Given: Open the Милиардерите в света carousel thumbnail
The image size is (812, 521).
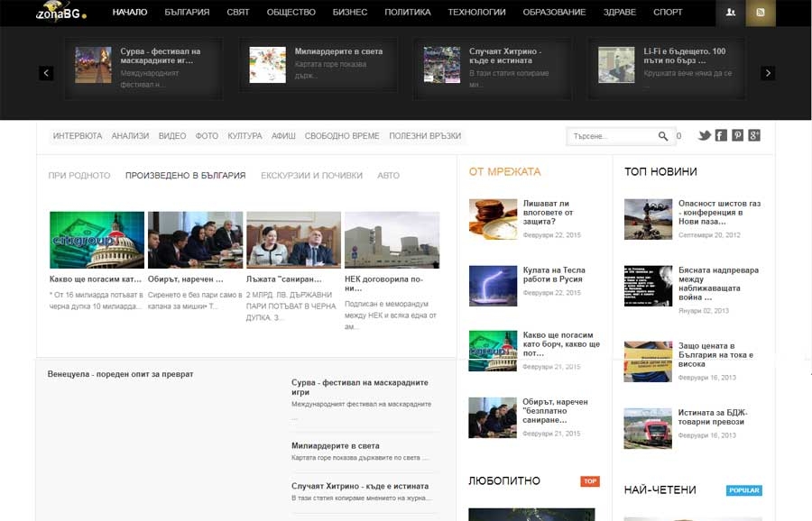Looking at the screenshot, I should [267, 65].
